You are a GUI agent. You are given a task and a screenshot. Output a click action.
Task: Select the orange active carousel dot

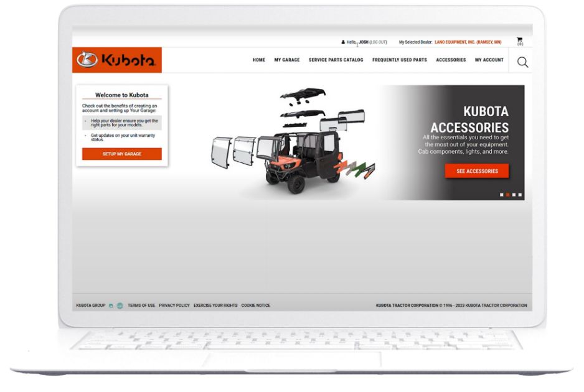click(x=507, y=195)
